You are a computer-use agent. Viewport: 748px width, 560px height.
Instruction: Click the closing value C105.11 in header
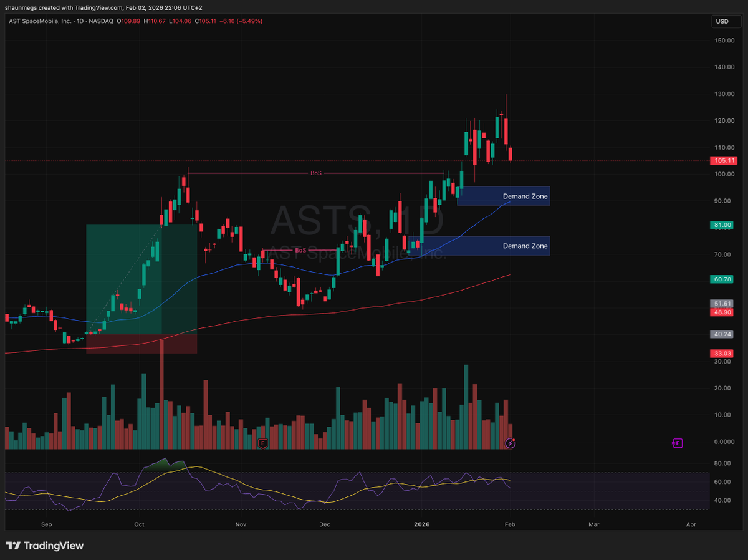click(x=206, y=21)
